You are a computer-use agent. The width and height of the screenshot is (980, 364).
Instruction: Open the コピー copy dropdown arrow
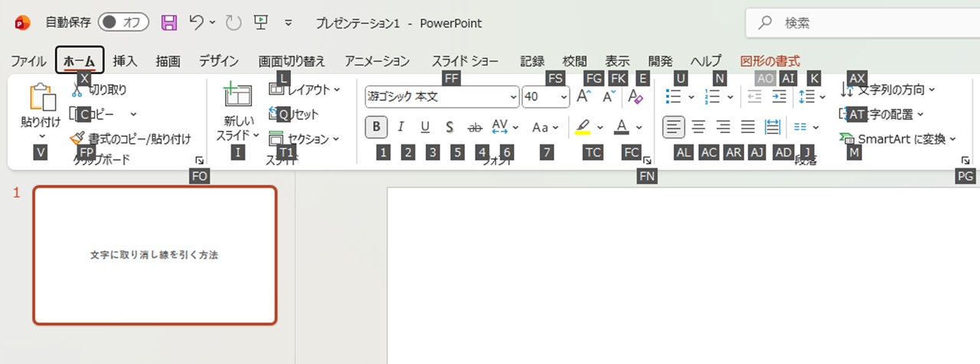133,114
